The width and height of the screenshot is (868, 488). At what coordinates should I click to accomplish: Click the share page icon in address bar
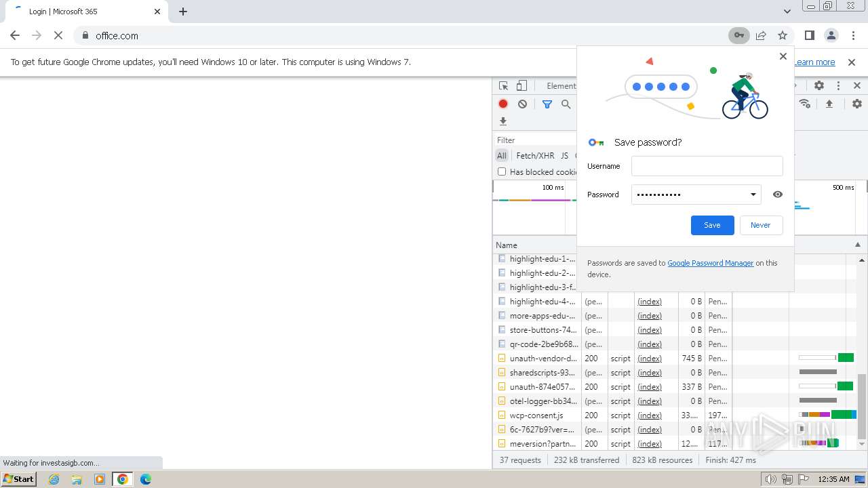[x=761, y=35]
